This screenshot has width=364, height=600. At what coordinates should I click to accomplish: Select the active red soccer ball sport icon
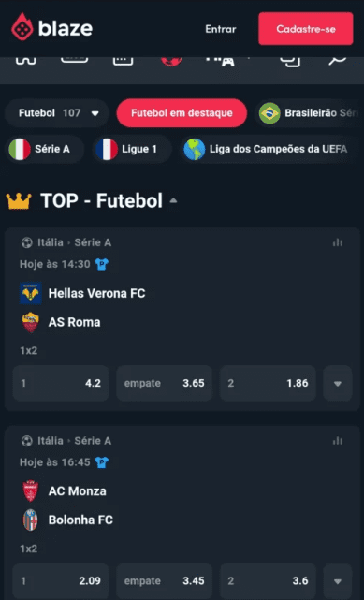coord(171,61)
